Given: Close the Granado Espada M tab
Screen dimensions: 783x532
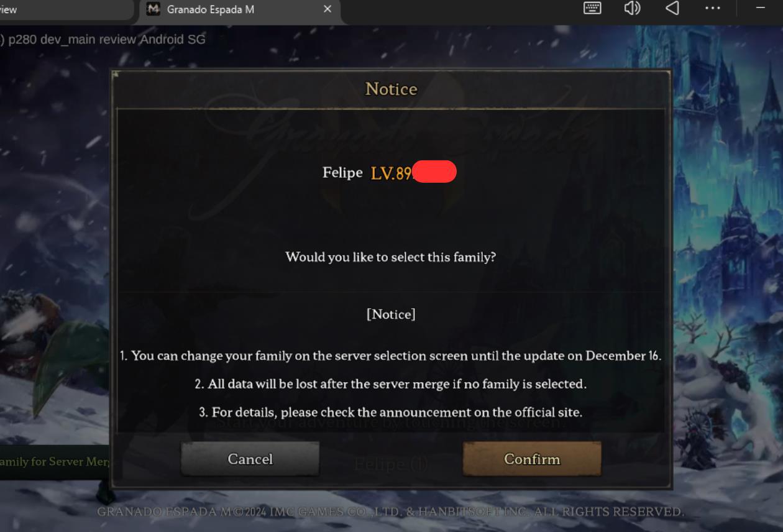Looking at the screenshot, I should [x=327, y=9].
